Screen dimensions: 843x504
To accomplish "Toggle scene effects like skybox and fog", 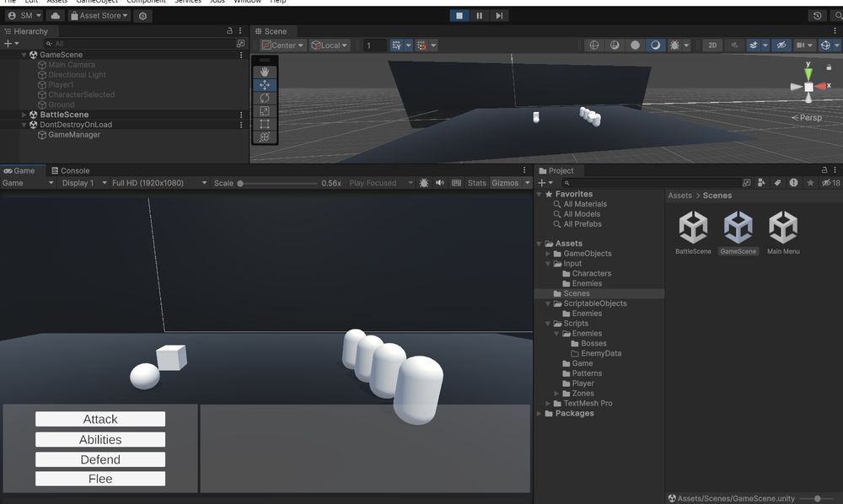I will pyautogui.click(x=753, y=46).
